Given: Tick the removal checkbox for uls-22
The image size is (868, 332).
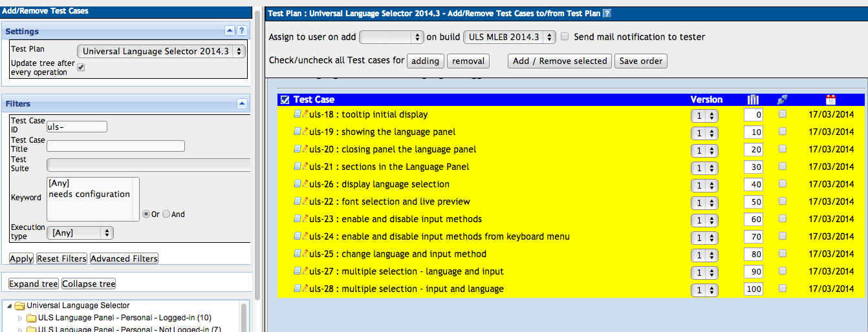Looking at the screenshot, I should [x=783, y=201].
